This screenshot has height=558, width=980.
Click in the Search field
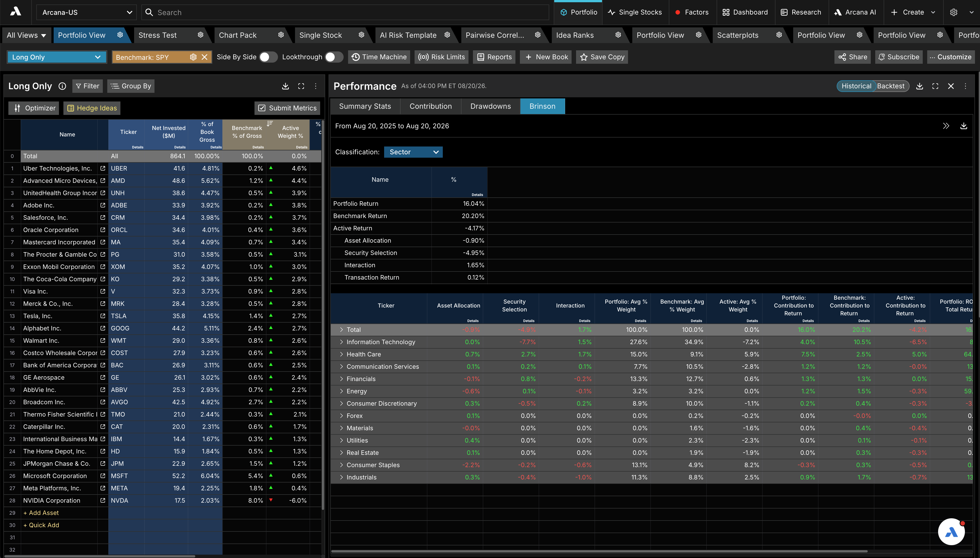[345, 12]
